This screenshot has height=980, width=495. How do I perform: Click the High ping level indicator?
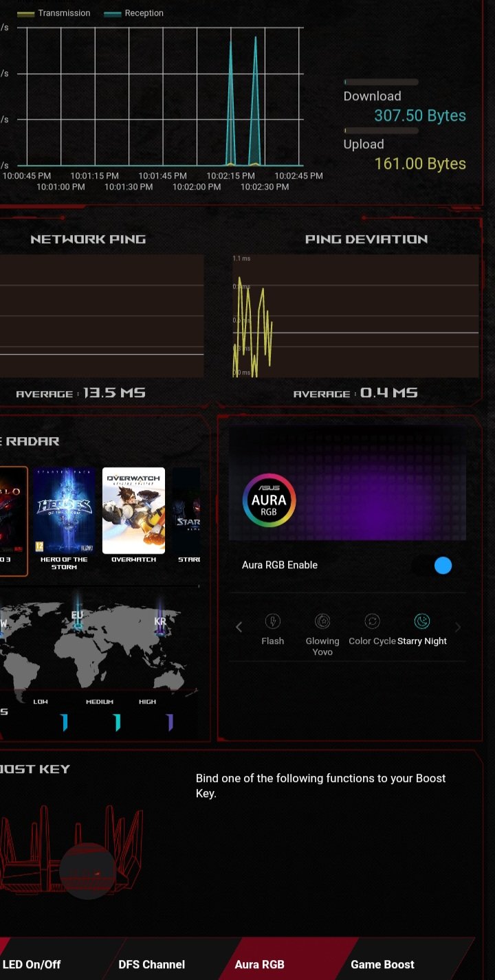click(x=169, y=722)
